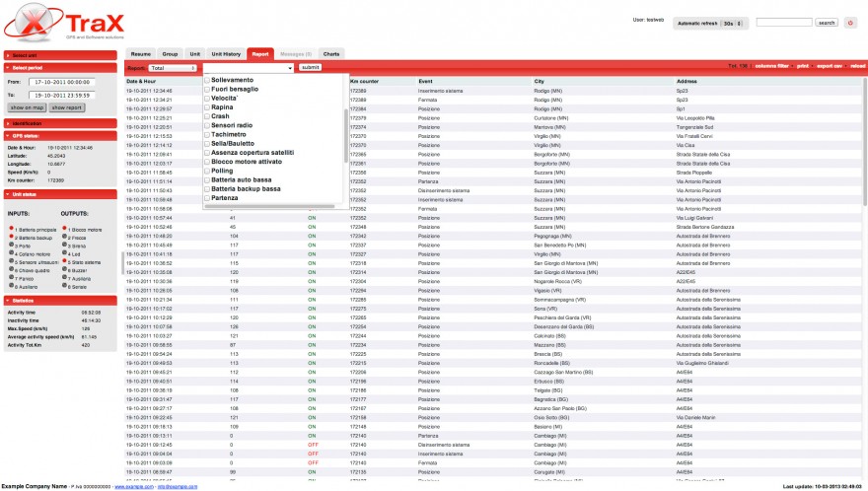
Task: Check Batteria auto bassa
Action: pyautogui.click(x=207, y=179)
